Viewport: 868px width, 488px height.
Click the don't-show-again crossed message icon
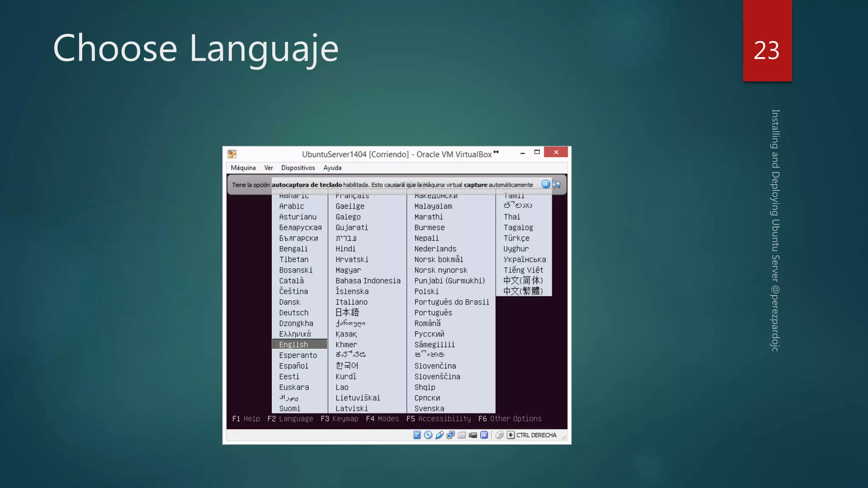point(556,184)
